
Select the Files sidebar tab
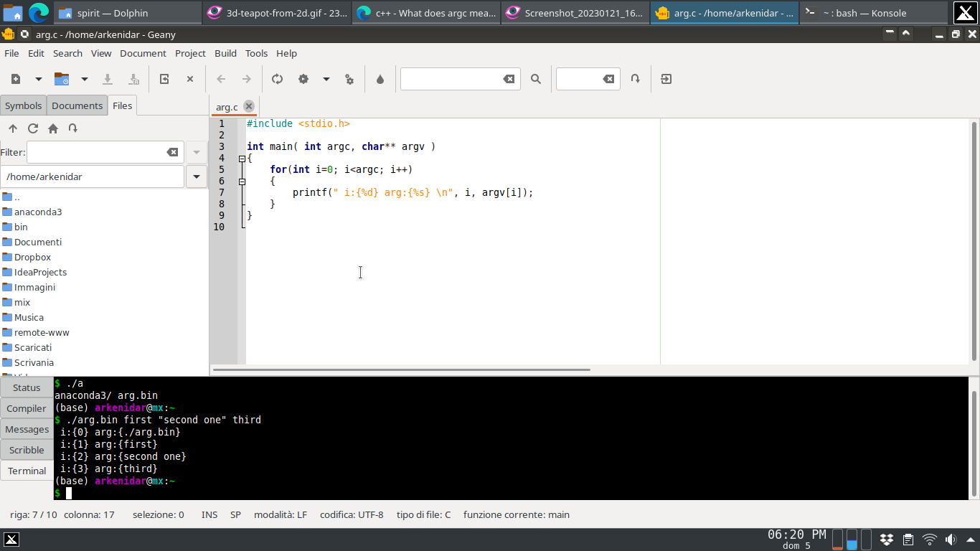[x=122, y=105]
